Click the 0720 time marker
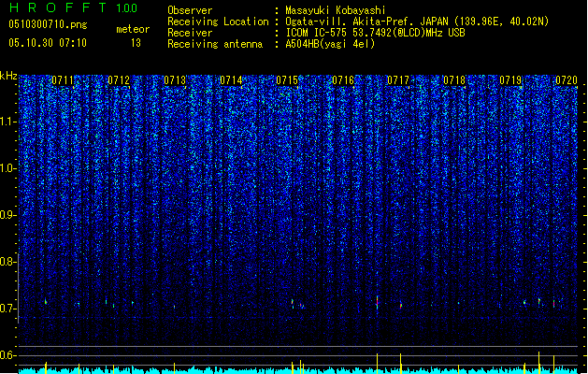 566,80
